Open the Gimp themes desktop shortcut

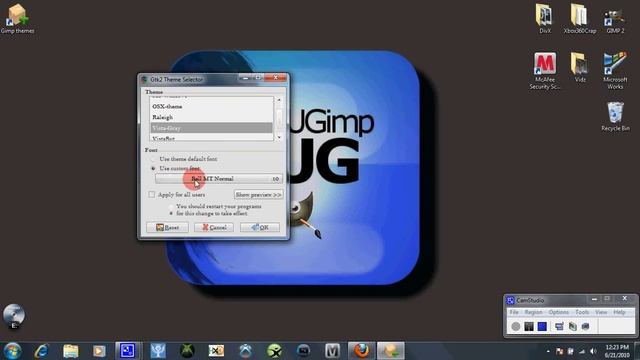17,18
